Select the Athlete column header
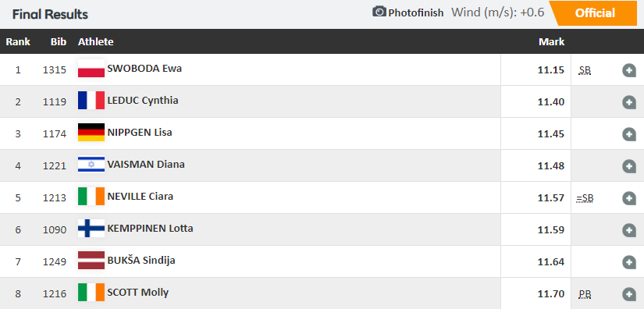644x309 pixels. click(96, 41)
